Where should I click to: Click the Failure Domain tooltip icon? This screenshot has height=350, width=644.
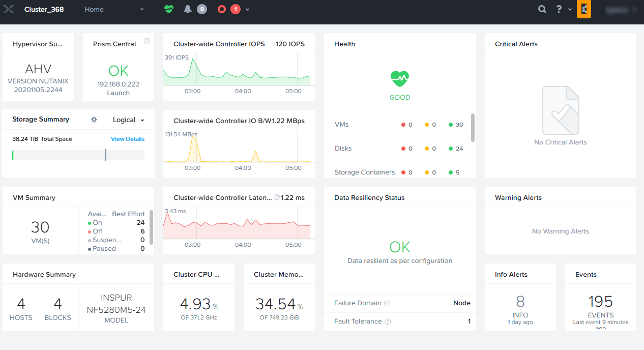point(387,303)
